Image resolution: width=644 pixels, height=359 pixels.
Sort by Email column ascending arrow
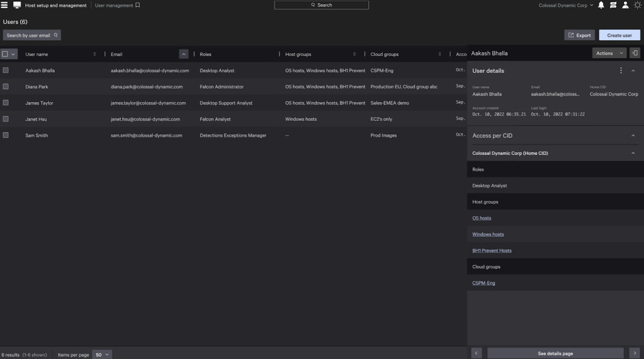click(x=184, y=54)
